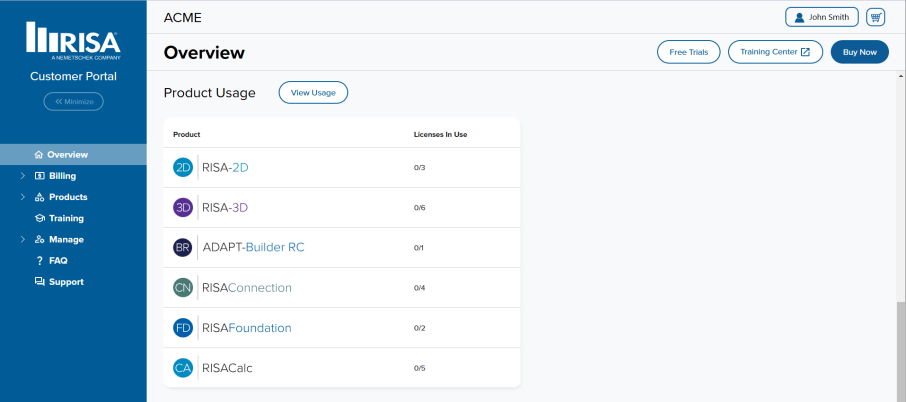Screen dimensions: 906x402
Task: Open the Training Center link button
Action: coord(775,52)
